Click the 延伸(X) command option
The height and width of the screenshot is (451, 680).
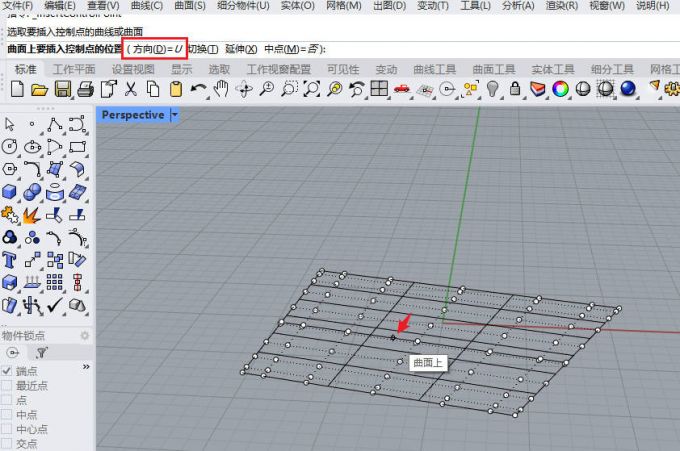point(241,49)
